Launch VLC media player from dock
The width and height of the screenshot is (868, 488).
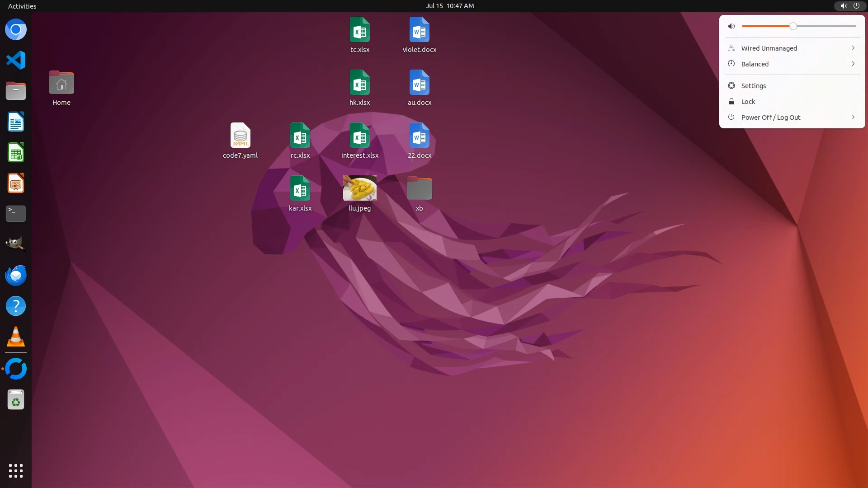click(16, 337)
